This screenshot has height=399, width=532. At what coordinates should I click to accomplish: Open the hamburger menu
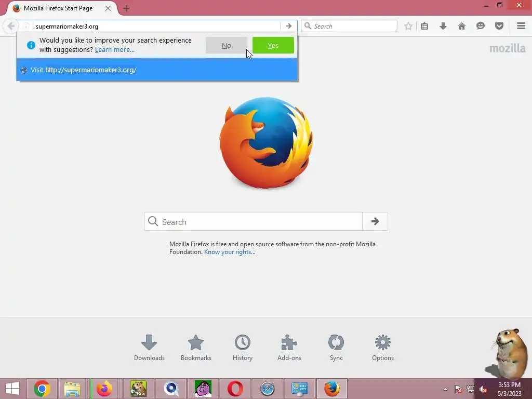pyautogui.click(x=521, y=26)
